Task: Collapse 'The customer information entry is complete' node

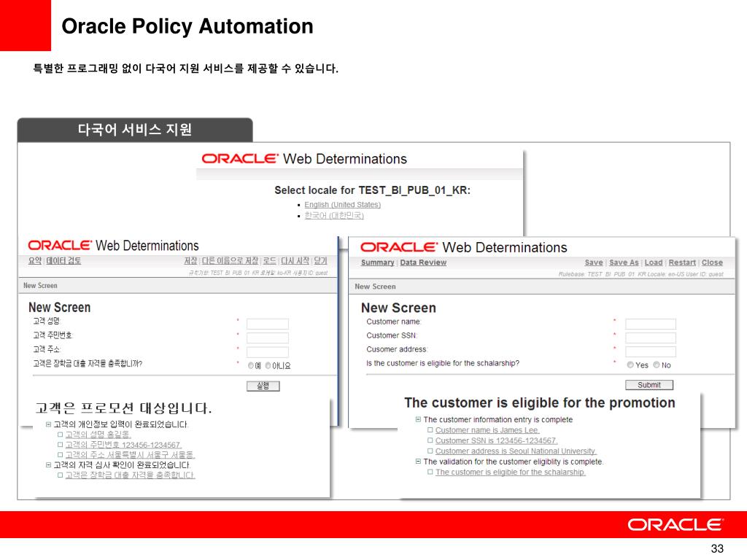Action: point(418,419)
